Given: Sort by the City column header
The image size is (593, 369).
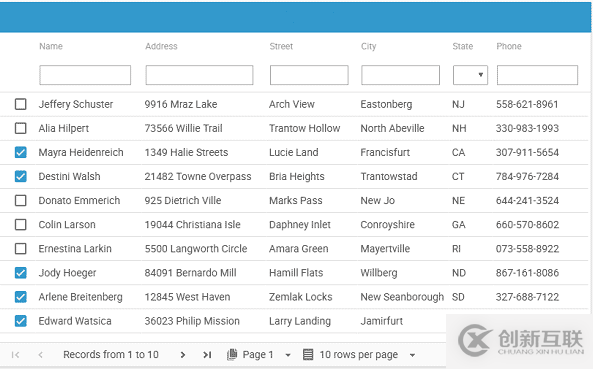Looking at the screenshot, I should [368, 46].
